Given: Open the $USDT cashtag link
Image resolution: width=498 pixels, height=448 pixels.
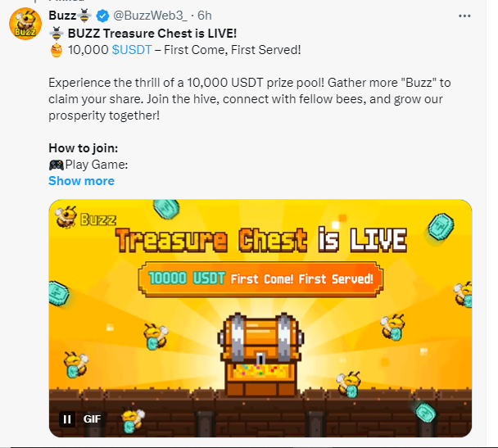Looking at the screenshot, I should click(132, 50).
